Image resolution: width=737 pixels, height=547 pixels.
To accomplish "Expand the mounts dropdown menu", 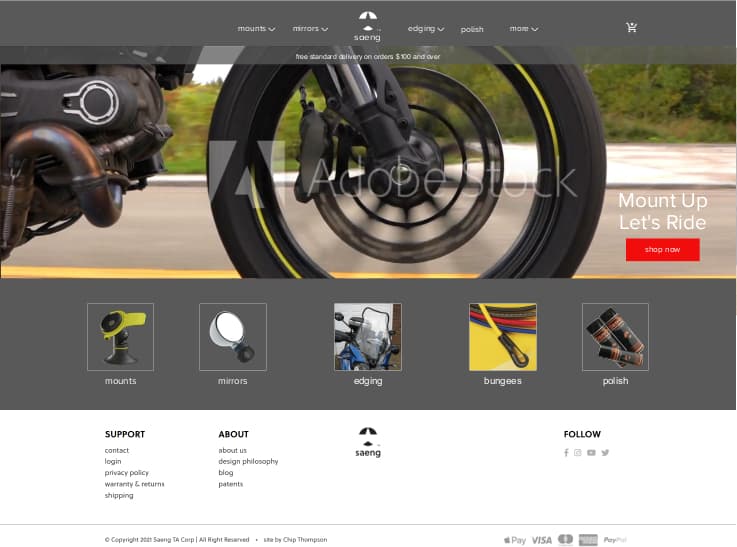I will [256, 29].
